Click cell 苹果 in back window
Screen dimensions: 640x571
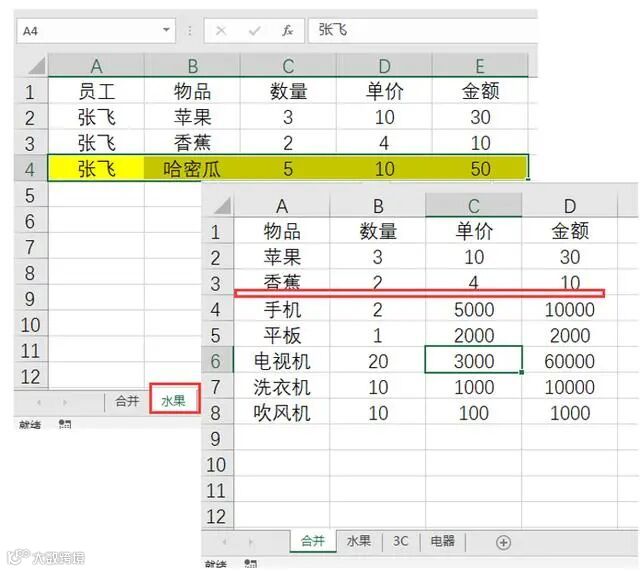coord(192,117)
